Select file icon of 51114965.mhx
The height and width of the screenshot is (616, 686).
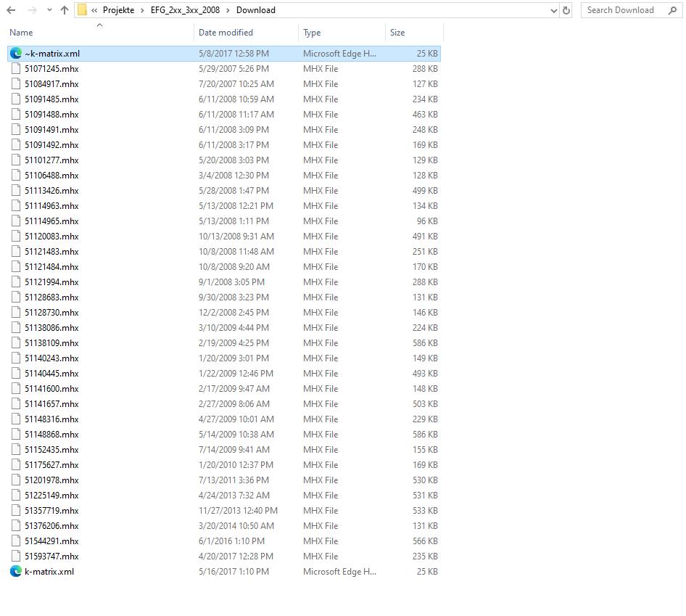click(x=16, y=221)
